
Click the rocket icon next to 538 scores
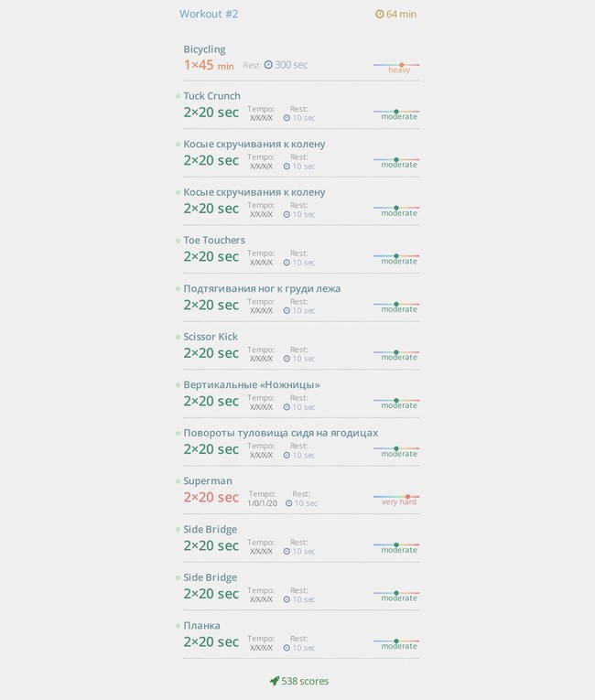pyautogui.click(x=275, y=681)
